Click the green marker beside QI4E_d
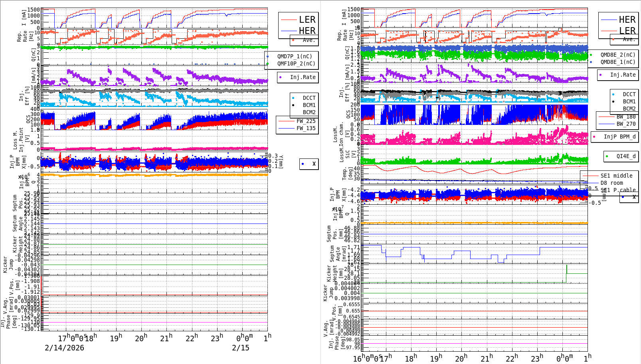Image resolution: width=641 pixels, height=364 pixels. (607, 156)
